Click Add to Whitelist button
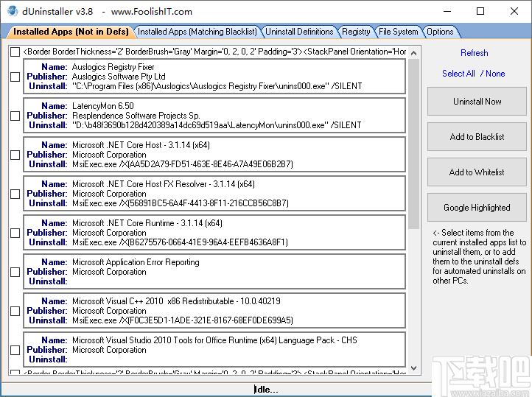Viewport: 532px width, 397px height. click(477, 172)
